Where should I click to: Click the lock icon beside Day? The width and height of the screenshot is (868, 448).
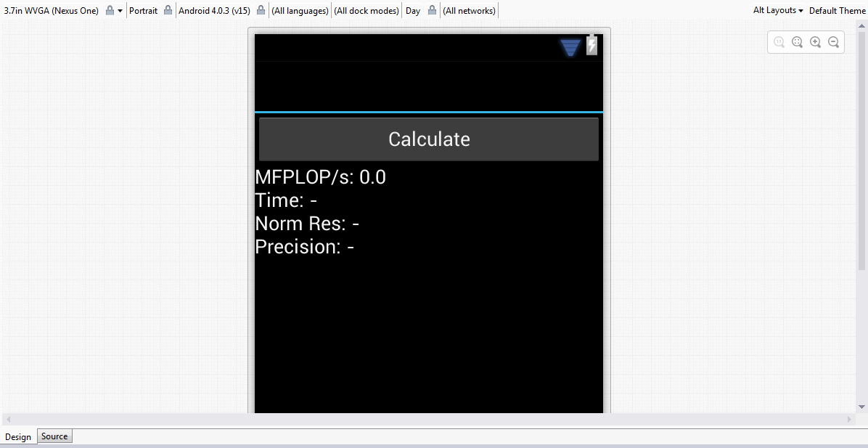[x=432, y=10]
